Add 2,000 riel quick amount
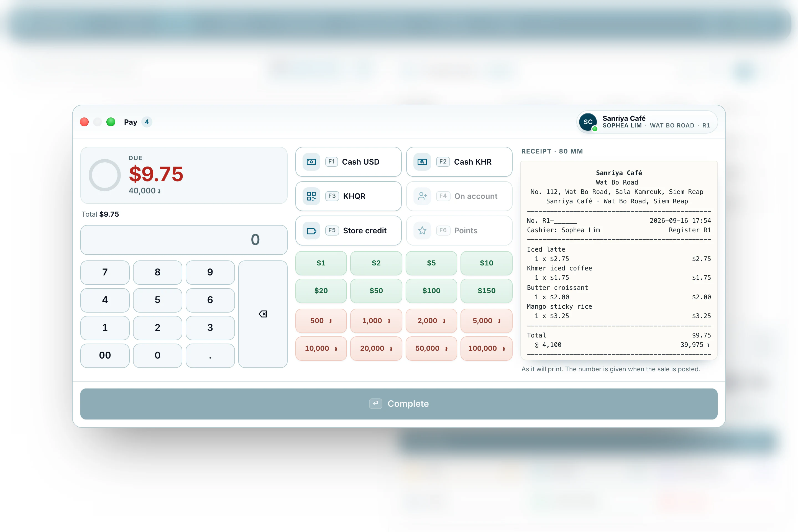798x532 pixels. click(x=431, y=321)
